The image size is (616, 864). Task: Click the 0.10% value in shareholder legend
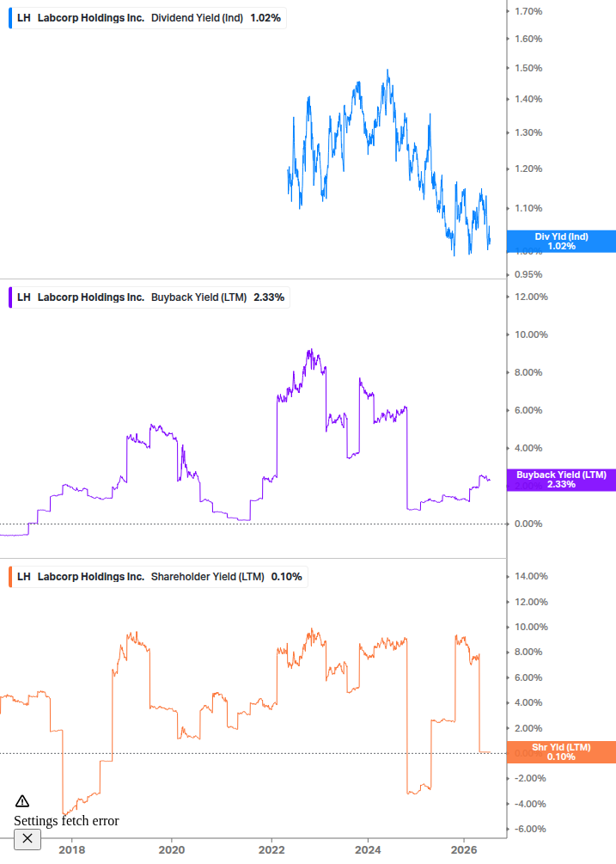pos(286,576)
